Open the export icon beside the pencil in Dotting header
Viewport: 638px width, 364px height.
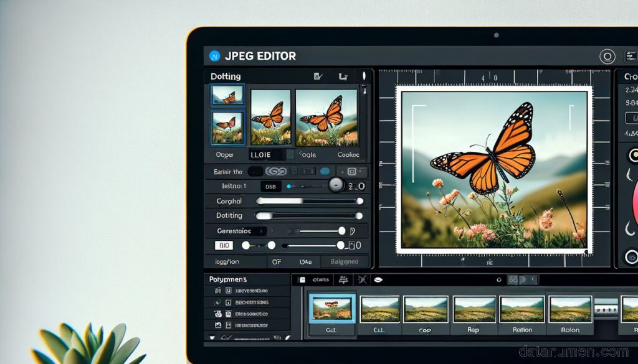pyautogui.click(x=342, y=75)
